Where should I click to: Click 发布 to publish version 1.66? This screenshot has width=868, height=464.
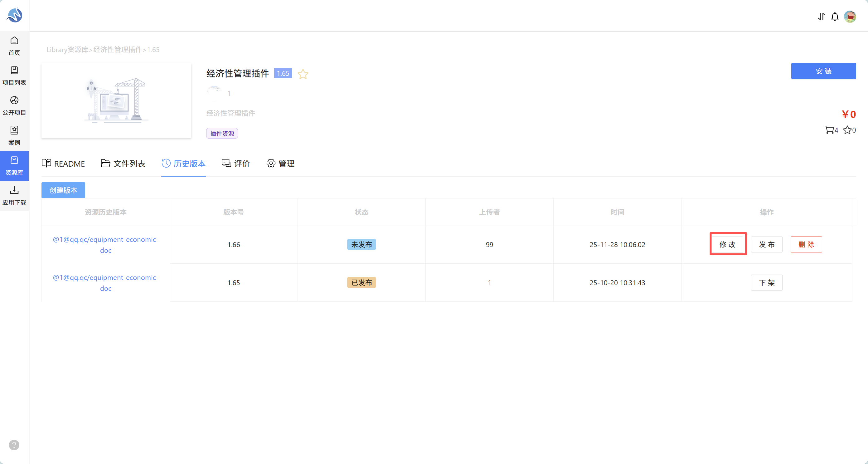[767, 244]
